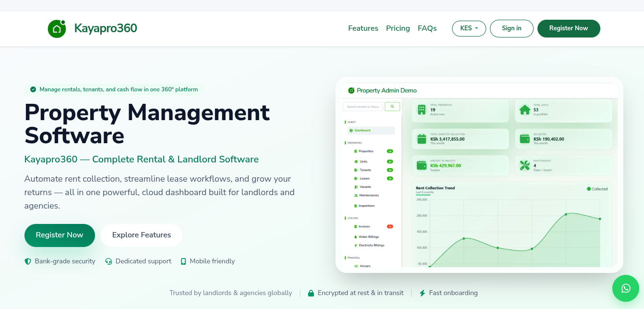
Task: Select Inspections in the demo sidebar
Action: tap(367, 206)
